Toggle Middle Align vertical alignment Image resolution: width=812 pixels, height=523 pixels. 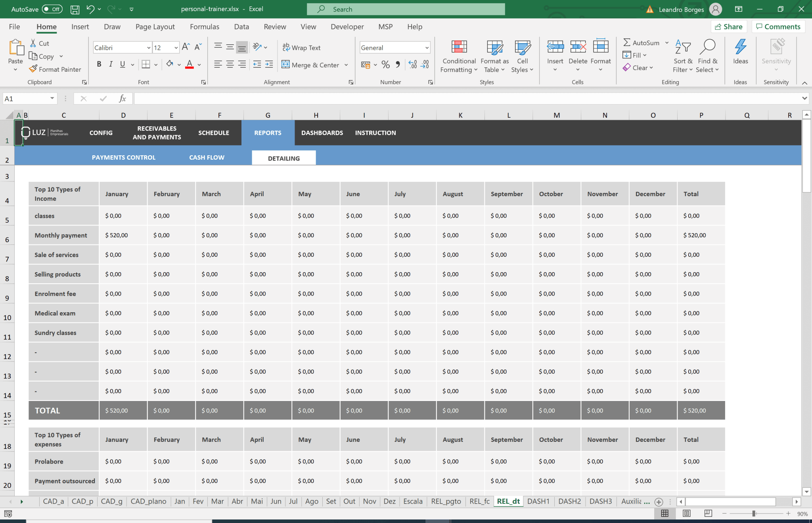click(230, 47)
